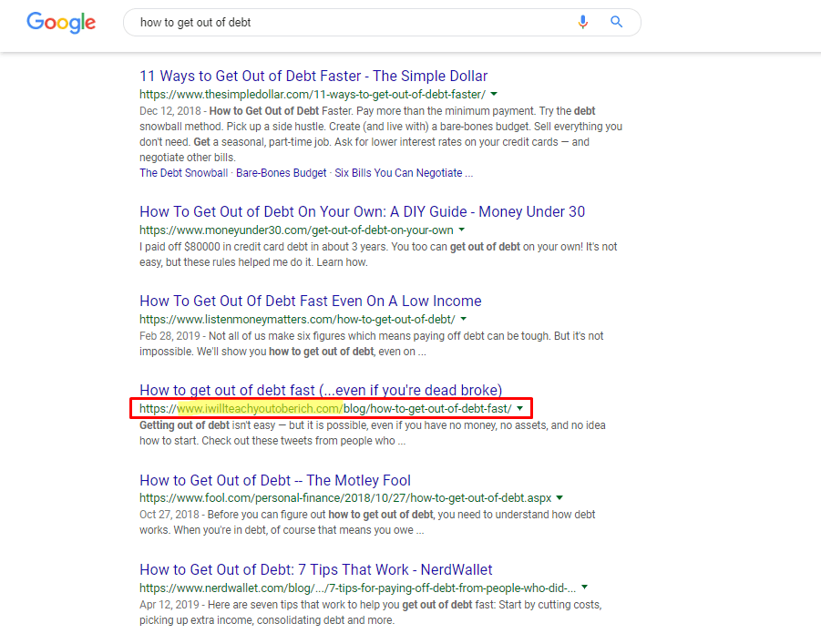The image size is (821, 644).
Task: Expand dropdown arrow next to nerdwallet.com URL
Action: 584,588
